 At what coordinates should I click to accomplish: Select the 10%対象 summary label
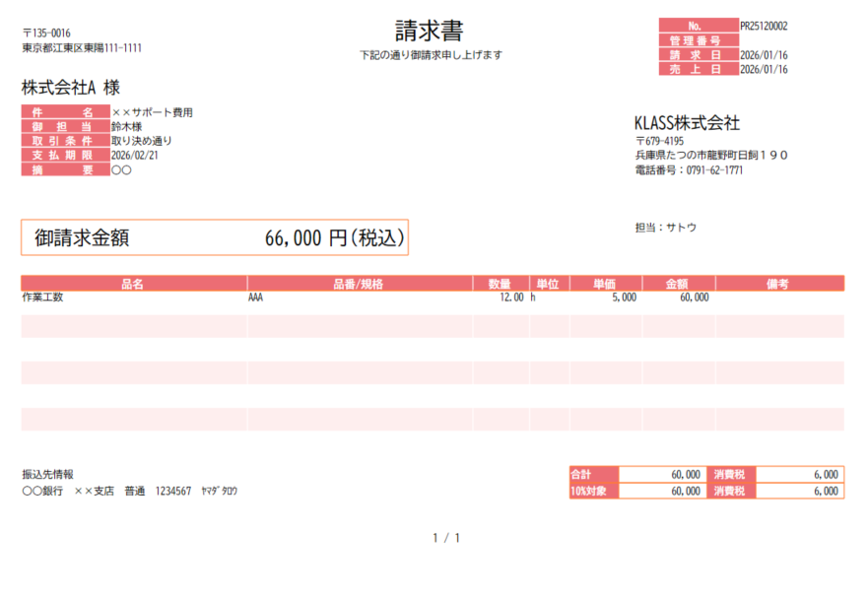[593, 491]
